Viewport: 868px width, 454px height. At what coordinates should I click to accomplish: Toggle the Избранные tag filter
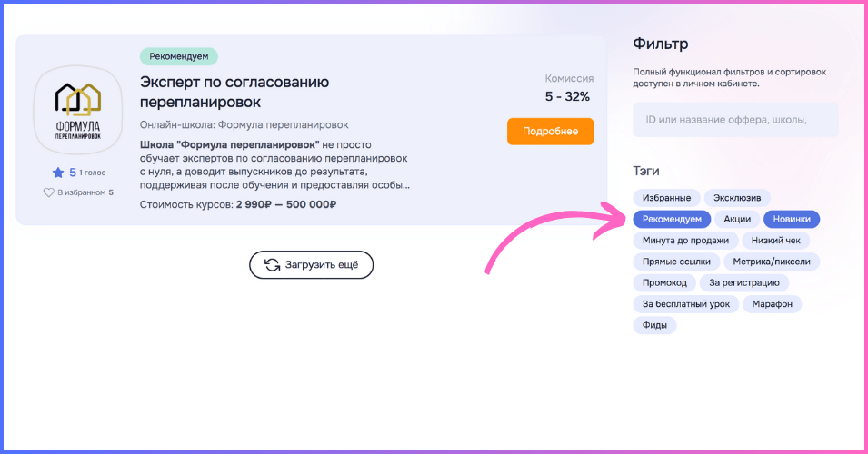(666, 198)
